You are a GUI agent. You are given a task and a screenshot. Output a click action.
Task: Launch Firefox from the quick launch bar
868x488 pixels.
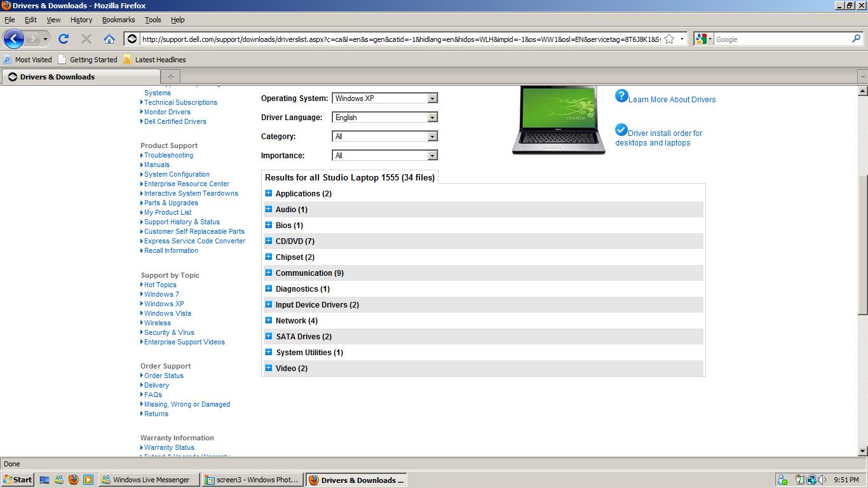74,480
